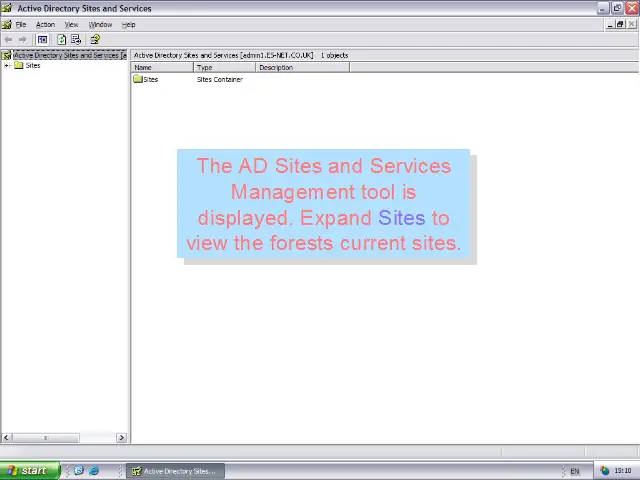This screenshot has height=480, width=640.
Task: Toggle the Show/Hide Console Tree icon
Action: pos(42,40)
